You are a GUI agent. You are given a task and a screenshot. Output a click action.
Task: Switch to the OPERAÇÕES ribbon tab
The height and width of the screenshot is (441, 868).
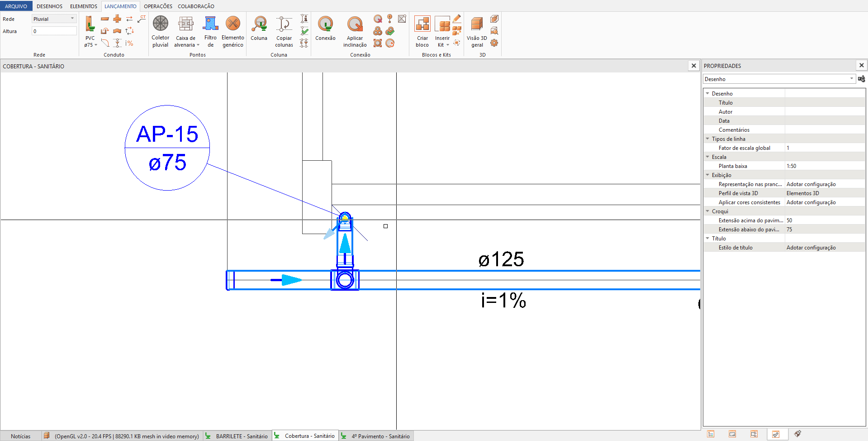[158, 6]
